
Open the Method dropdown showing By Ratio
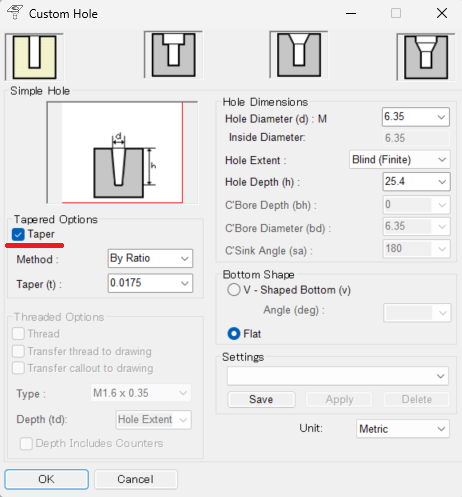[150, 258]
